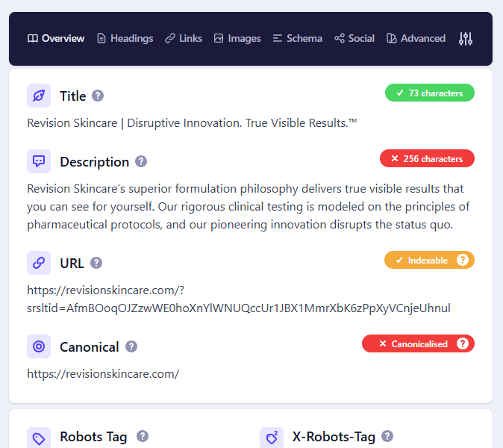Go to the Images tab

(237, 39)
